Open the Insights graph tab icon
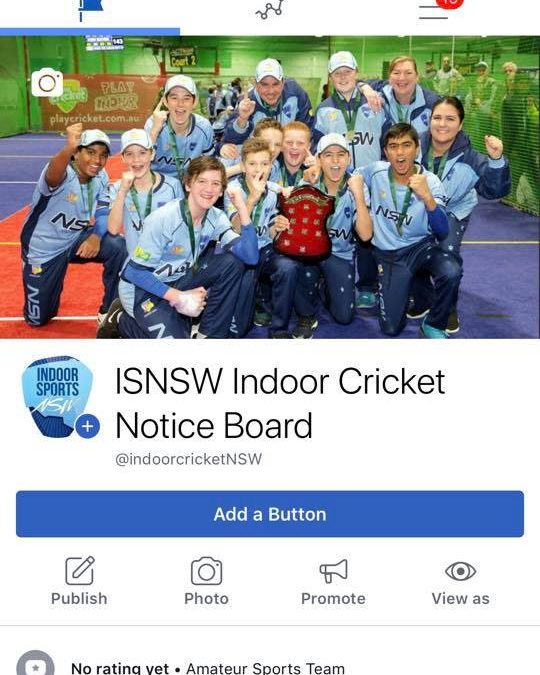 270,9
